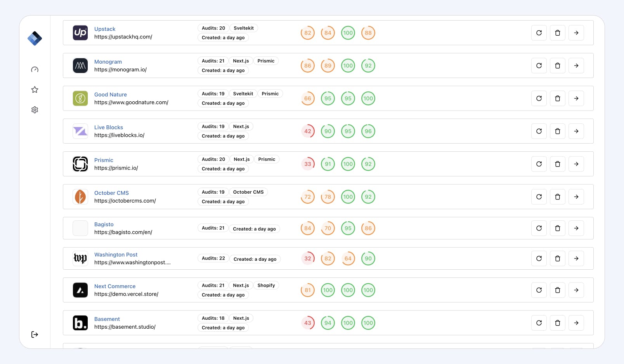This screenshot has height=364, width=624.
Task: Open the dashboard speedometer icon in sidebar
Action: [35, 69]
